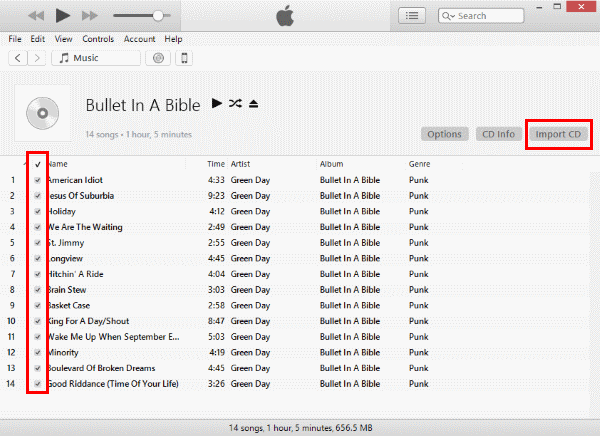Viewport: 600px width, 436px height.
Task: Open the Music library dropdown
Action: click(96, 58)
